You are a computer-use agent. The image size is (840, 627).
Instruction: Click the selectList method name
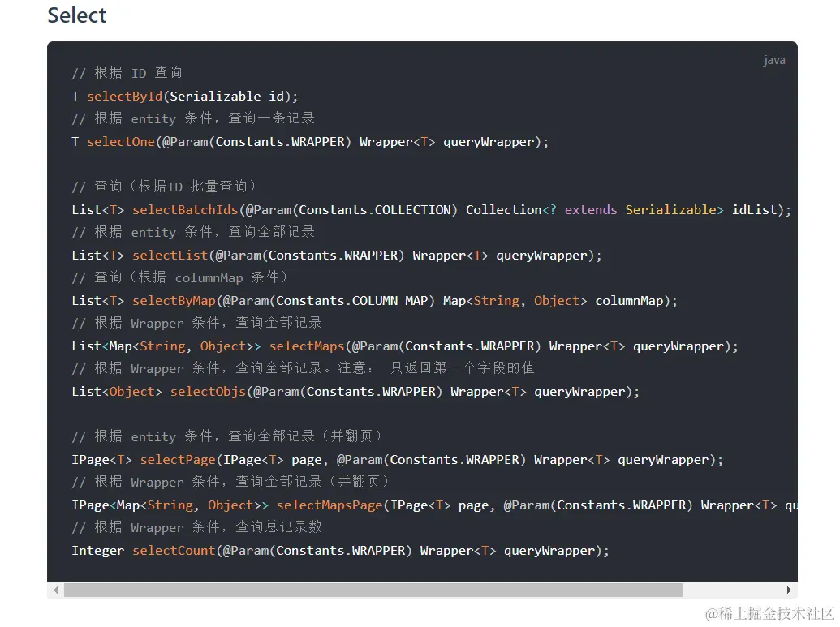170,256
